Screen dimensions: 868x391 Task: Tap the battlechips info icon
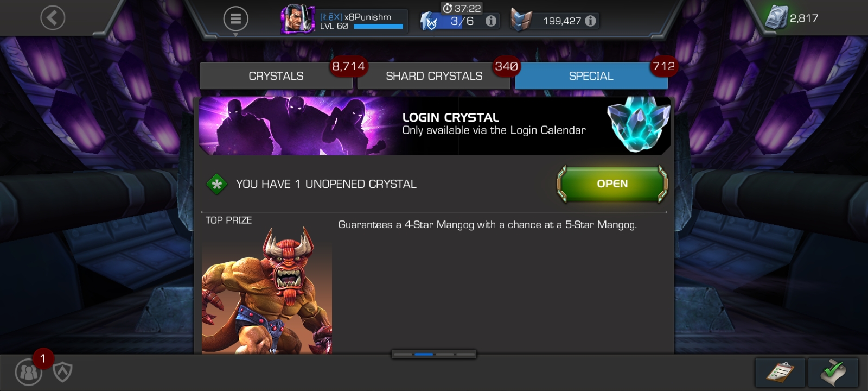pyautogui.click(x=590, y=21)
